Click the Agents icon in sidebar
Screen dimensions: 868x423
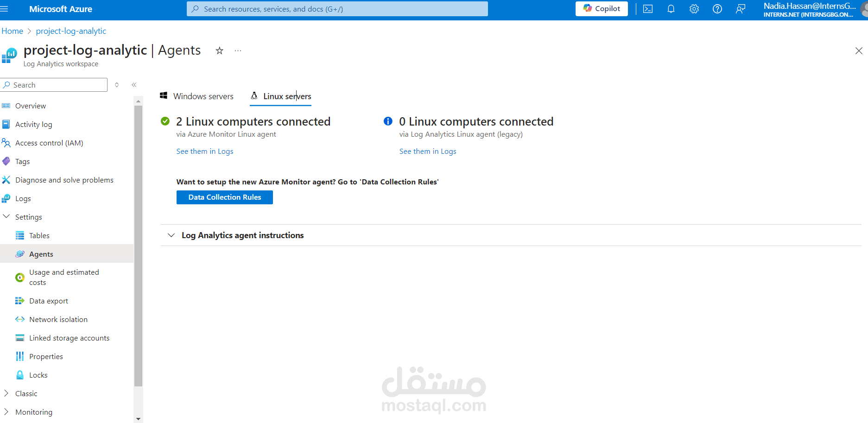20,254
